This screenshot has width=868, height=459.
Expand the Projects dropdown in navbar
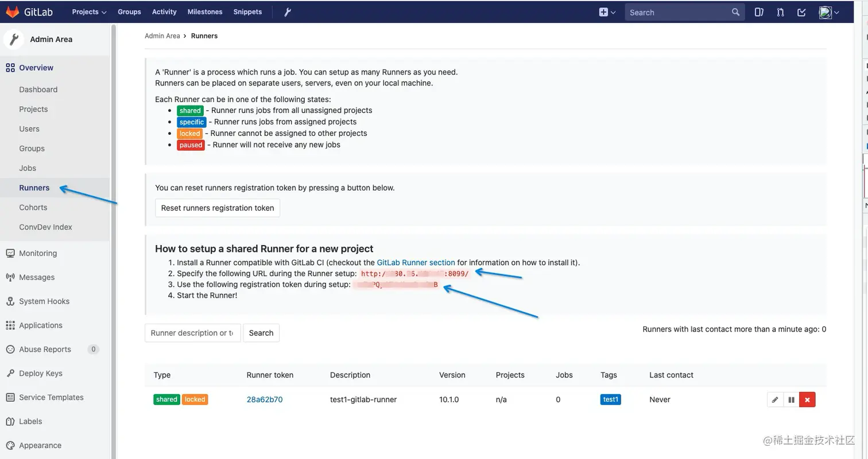[x=89, y=11]
